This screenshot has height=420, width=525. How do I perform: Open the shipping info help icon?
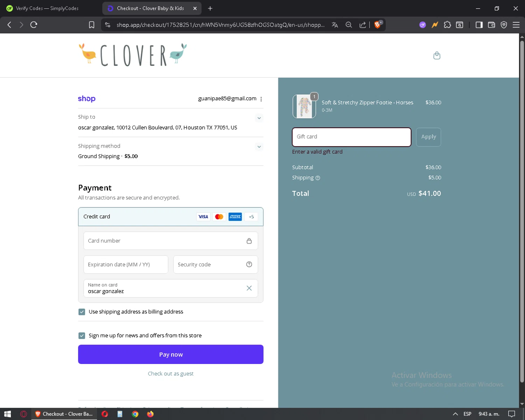[x=318, y=178]
